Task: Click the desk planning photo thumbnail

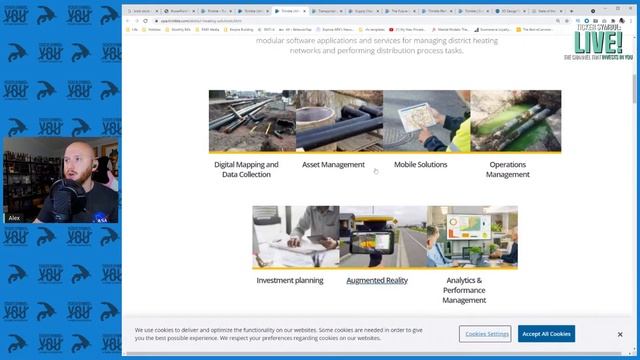Action: tap(296, 237)
